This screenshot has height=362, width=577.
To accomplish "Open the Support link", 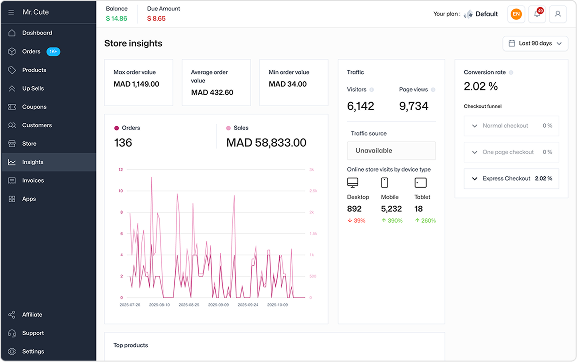I will [x=48, y=333].
